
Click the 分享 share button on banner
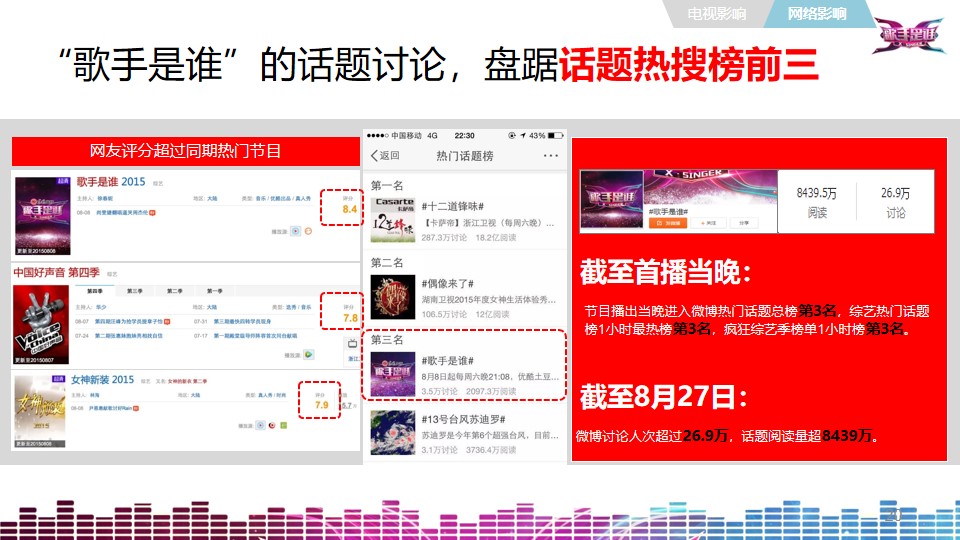point(743,223)
